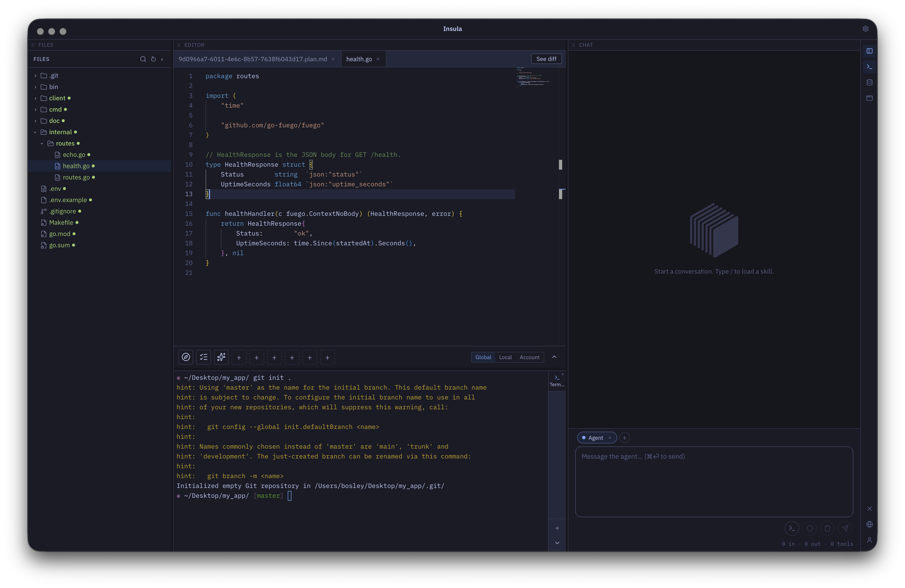The image size is (905, 588).
Task: Click the terminal prompt line showing [master]
Action: click(x=234, y=496)
